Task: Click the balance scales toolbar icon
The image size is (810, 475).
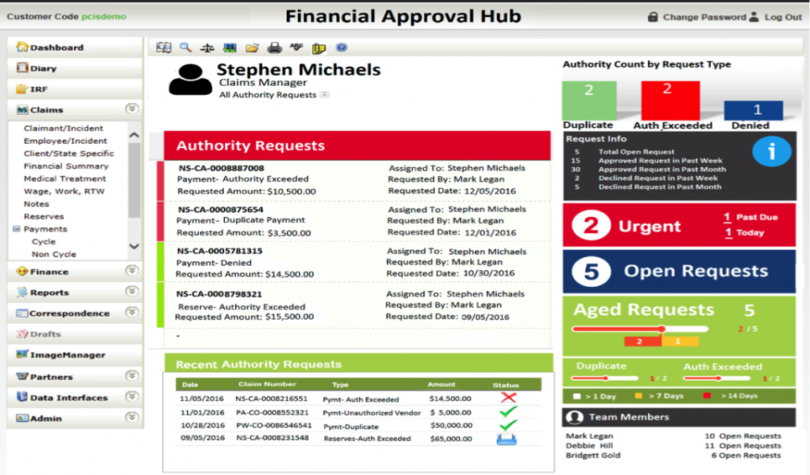Action: tap(207, 48)
